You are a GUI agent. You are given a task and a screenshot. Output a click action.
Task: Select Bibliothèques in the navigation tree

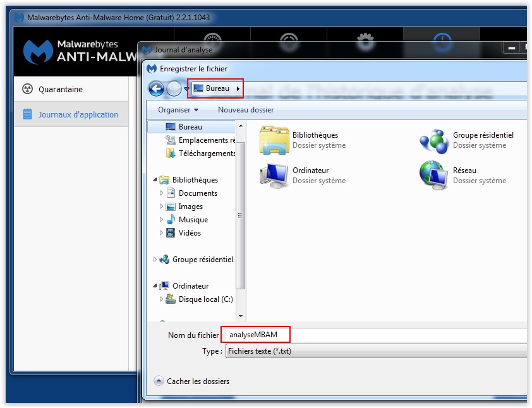point(189,180)
